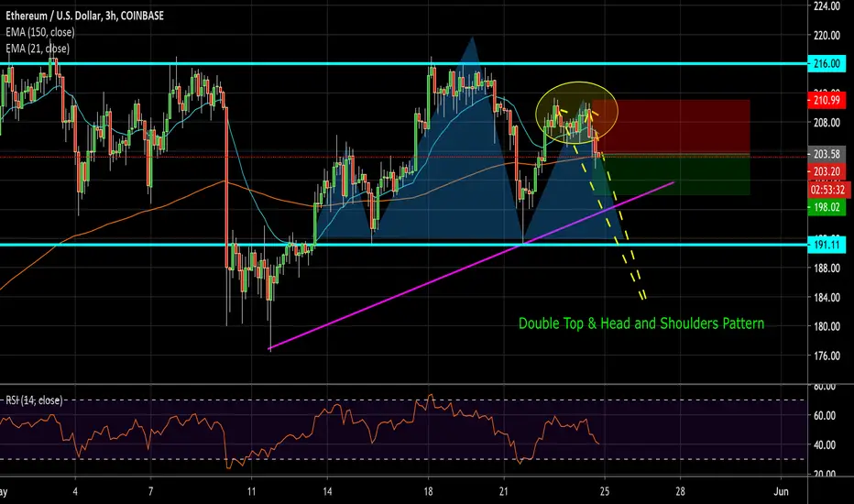Screen dimensions: 854x504
Task: Click the 191.11 cyan support price label
Action: tap(827, 245)
